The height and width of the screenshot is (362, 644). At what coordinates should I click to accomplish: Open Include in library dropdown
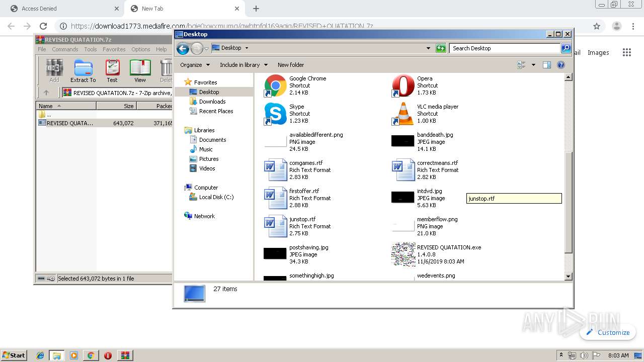pos(244,65)
